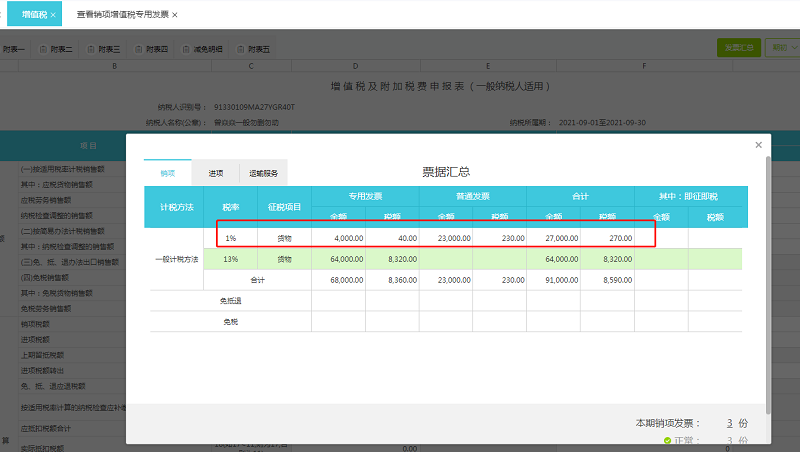Screen dimensions: 800x452
Task: Click the dialog's vertical scrollbar
Action: (768, 280)
